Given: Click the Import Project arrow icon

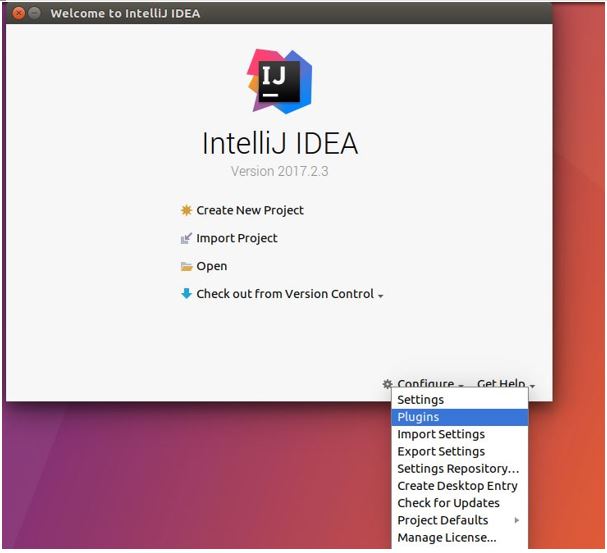Looking at the screenshot, I should point(186,238).
